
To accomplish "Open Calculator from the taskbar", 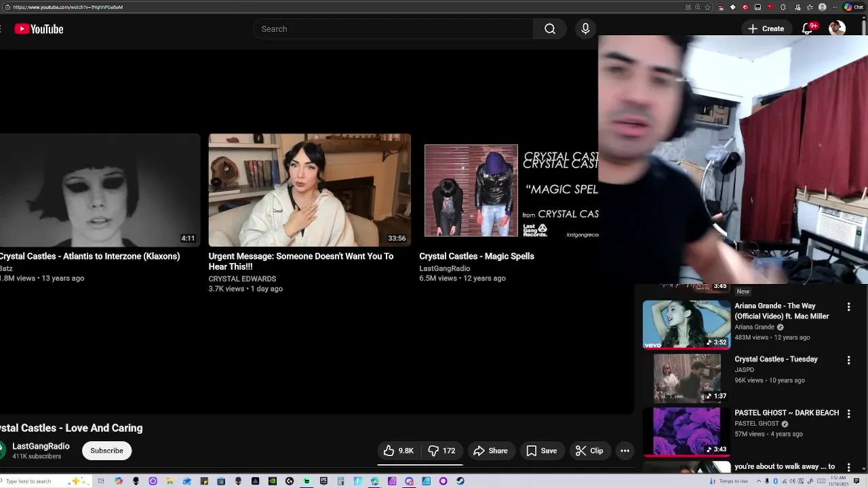I will [340, 481].
